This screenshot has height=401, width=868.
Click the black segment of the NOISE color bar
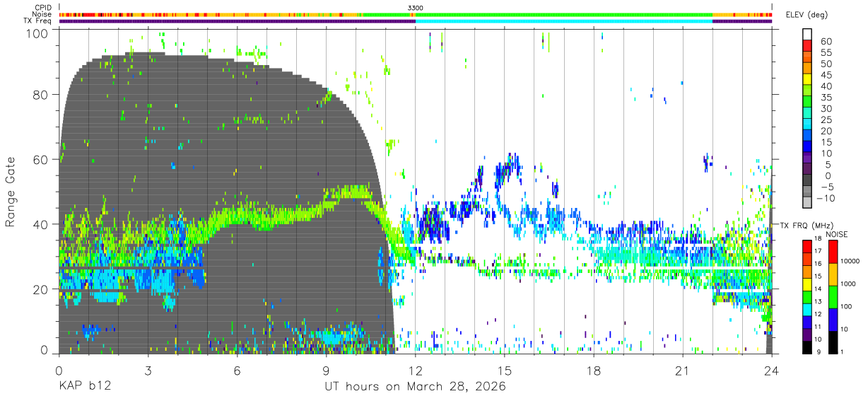tap(831, 342)
